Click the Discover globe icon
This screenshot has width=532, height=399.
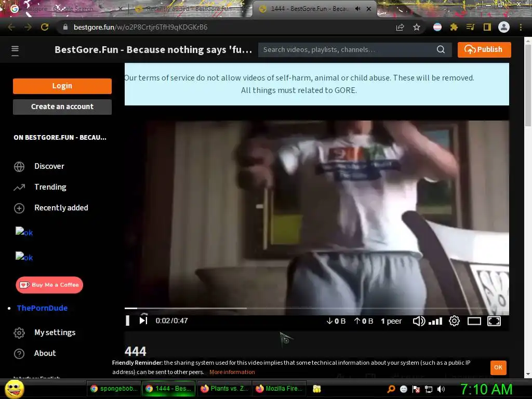tap(19, 167)
